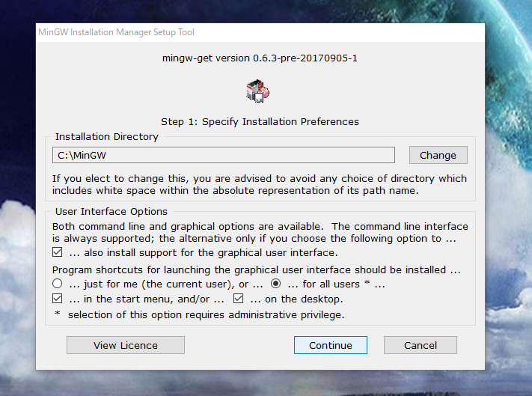Open the Change directory dialog

pyautogui.click(x=438, y=155)
